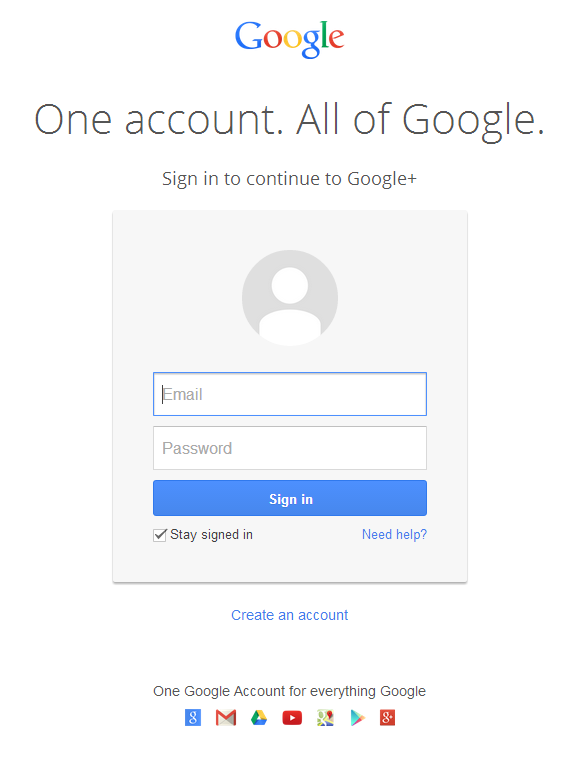Click the Google Search icon in footer
This screenshot has width=574, height=770.
pyautogui.click(x=192, y=717)
